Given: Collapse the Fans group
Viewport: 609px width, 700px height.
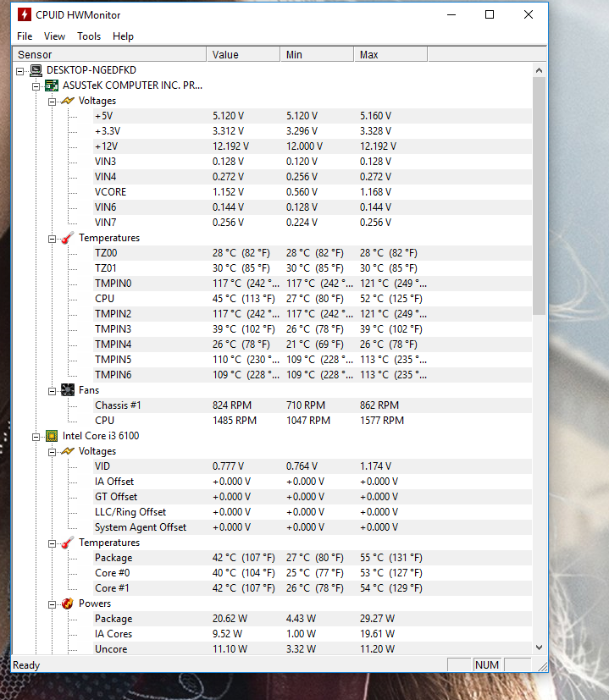Looking at the screenshot, I should pos(53,391).
